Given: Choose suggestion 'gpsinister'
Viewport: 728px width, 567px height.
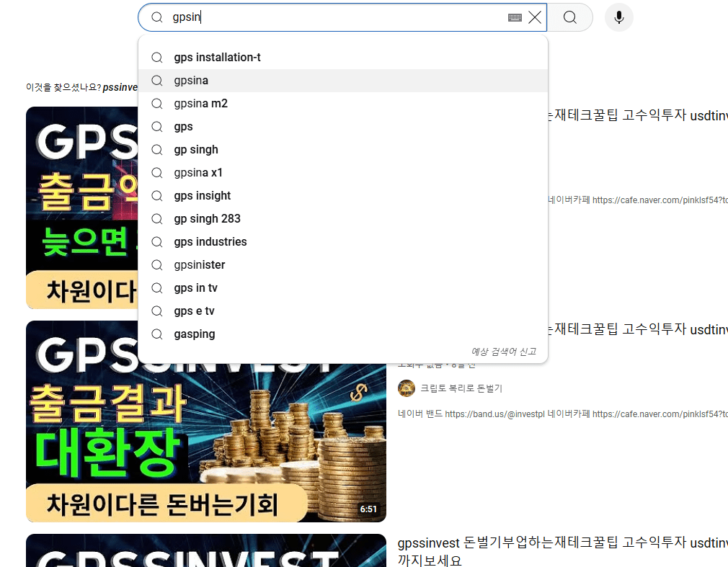Looking at the screenshot, I should pyautogui.click(x=343, y=265).
